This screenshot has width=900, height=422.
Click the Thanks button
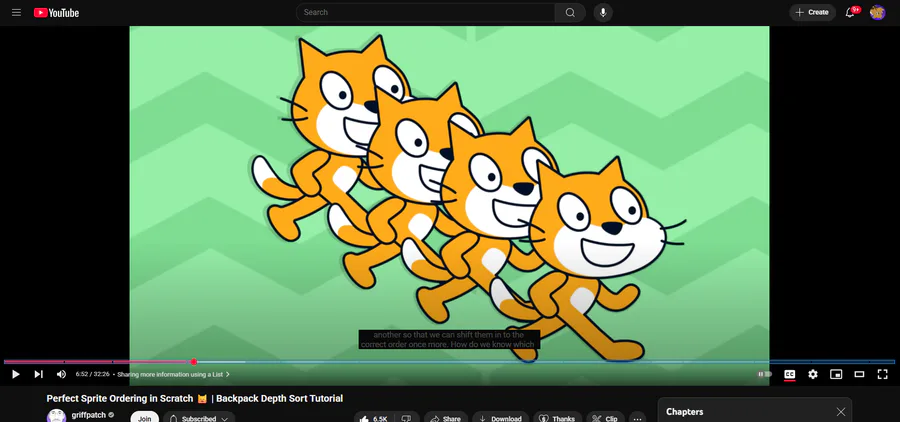[x=557, y=418]
